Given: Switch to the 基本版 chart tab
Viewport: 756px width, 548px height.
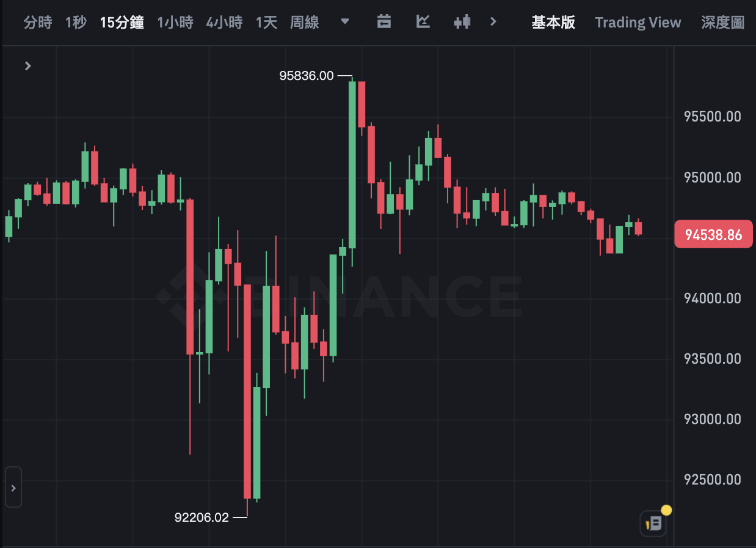Looking at the screenshot, I should coord(553,23).
